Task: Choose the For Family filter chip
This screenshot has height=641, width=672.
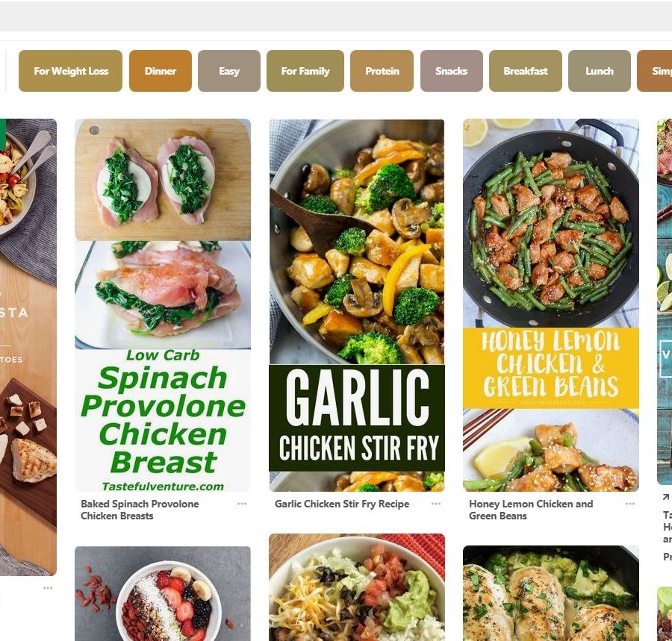Action: (305, 71)
